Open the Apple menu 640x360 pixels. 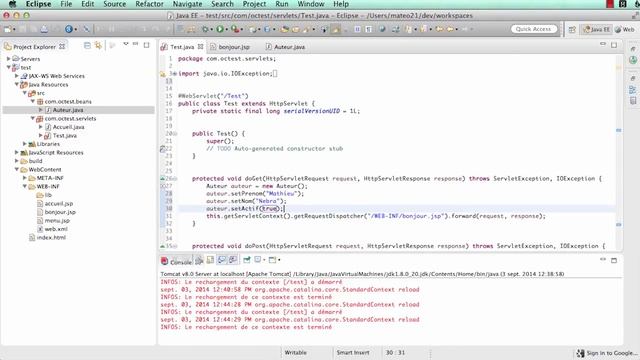(12, 4)
